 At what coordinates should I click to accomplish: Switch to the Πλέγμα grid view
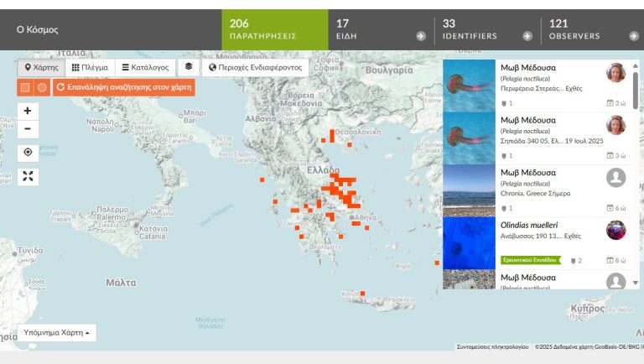pos(90,67)
